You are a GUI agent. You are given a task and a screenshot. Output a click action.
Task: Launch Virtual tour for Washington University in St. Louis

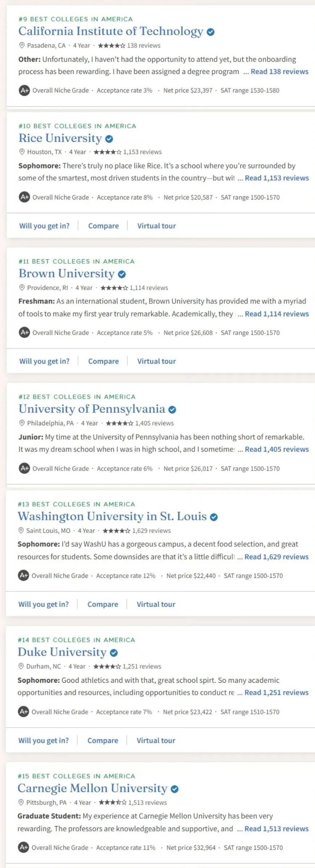coord(156,604)
